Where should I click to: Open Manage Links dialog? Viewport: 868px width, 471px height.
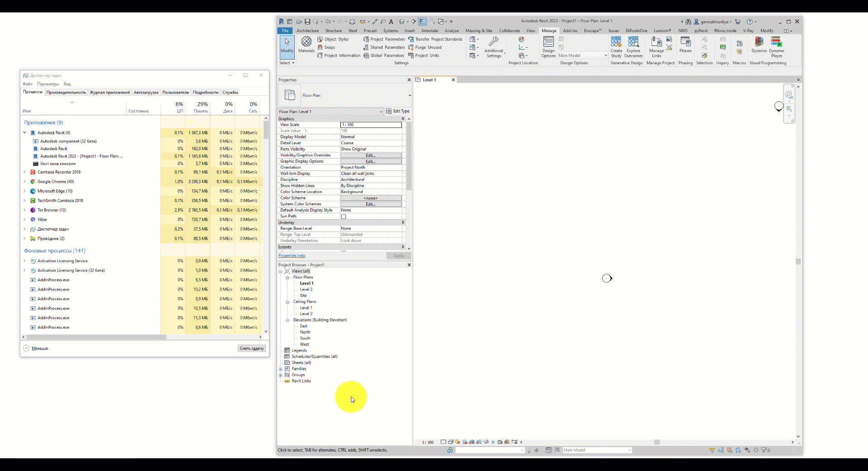[656, 47]
